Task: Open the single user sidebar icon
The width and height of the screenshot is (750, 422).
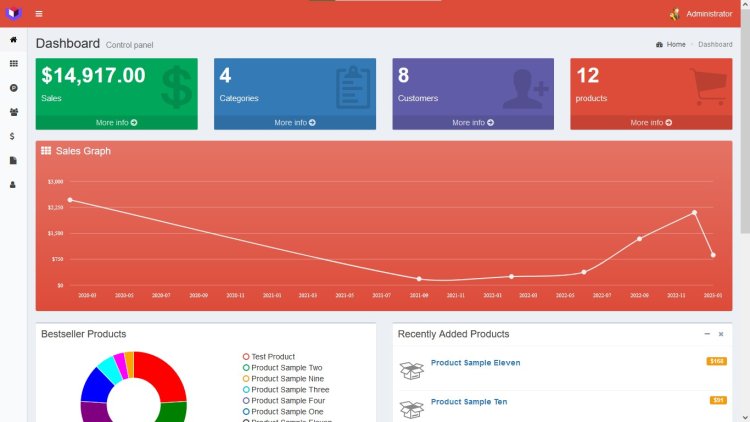Action: [x=13, y=185]
